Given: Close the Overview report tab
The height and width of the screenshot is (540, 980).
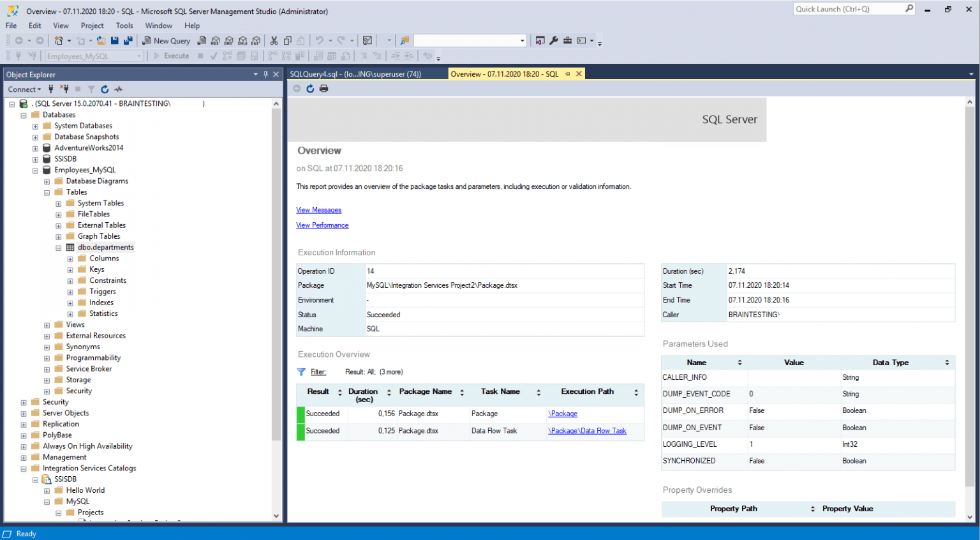Looking at the screenshot, I should tap(579, 74).
